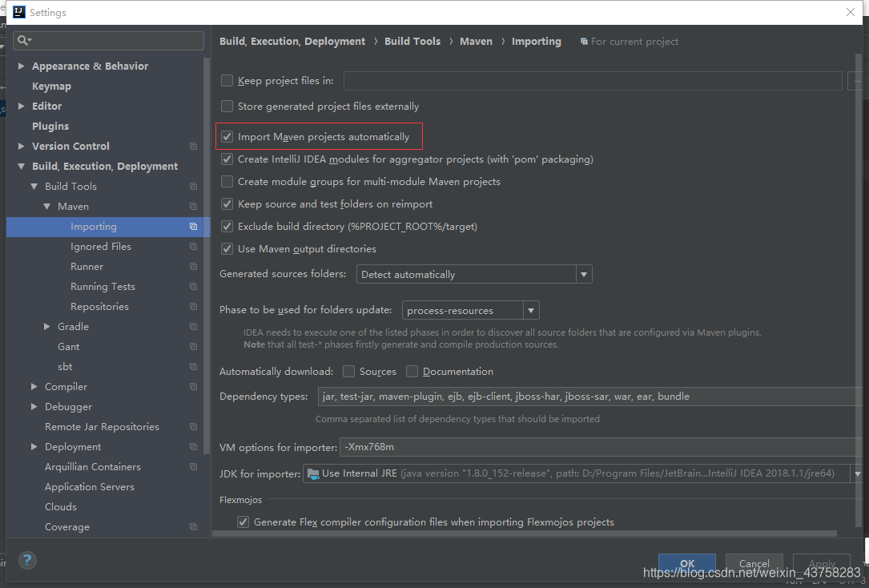Click project-level icon beside Gant
The height and width of the screenshot is (588, 869).
(x=193, y=346)
